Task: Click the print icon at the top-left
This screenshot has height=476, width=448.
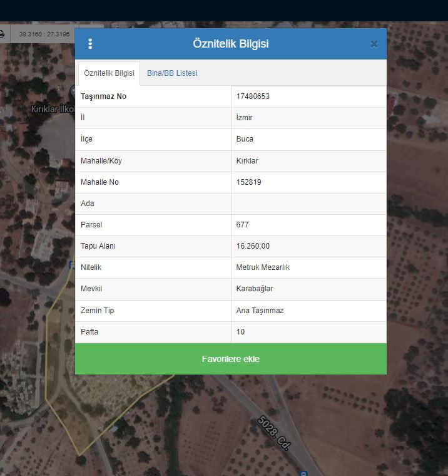Action: coord(2,34)
